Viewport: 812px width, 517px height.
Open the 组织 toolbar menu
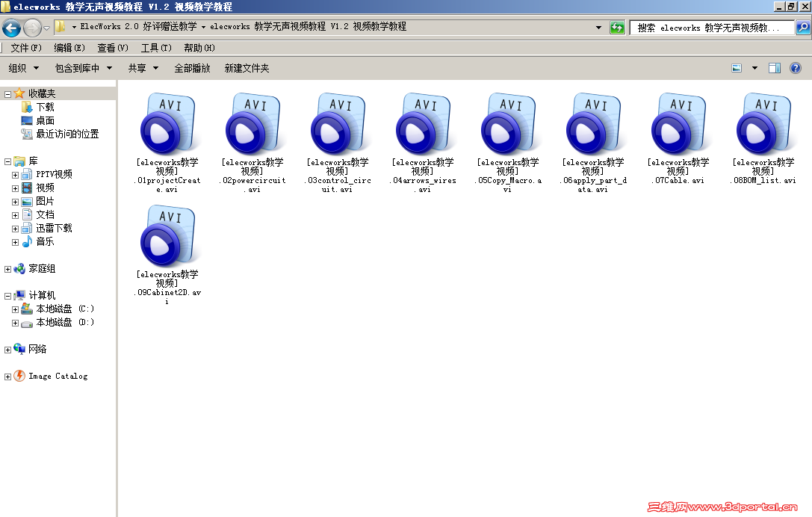(24, 69)
